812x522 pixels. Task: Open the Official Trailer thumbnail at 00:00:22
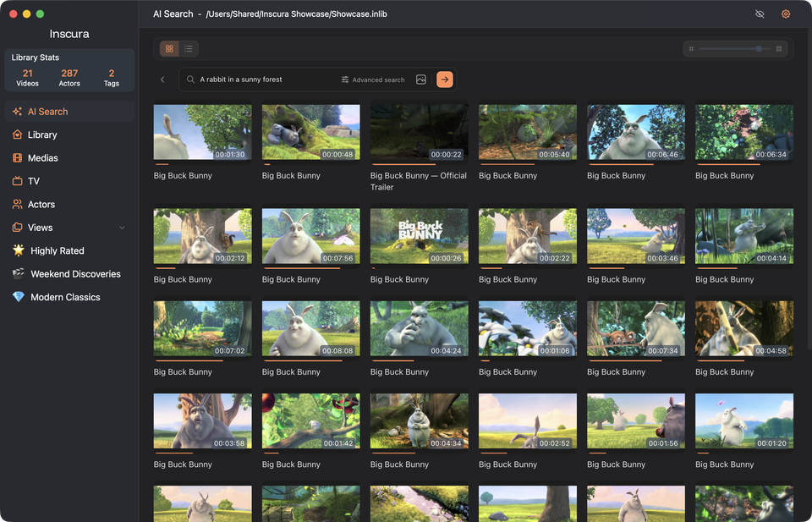(419, 132)
